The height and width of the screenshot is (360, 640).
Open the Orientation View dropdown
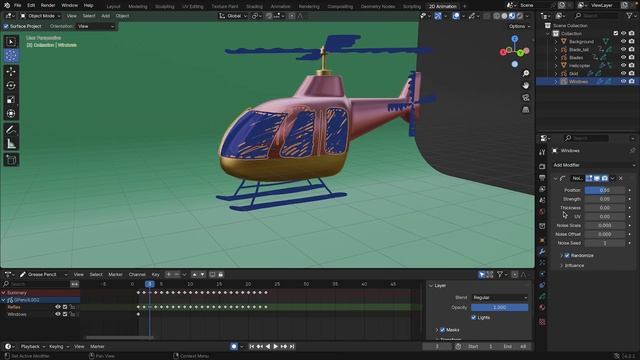(x=96, y=26)
